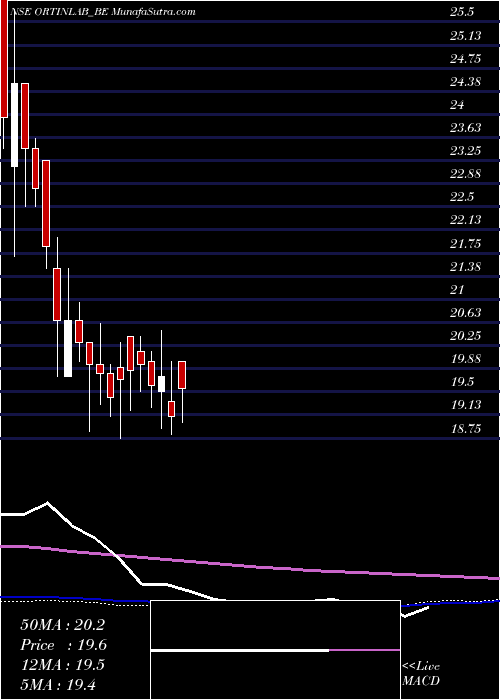This screenshot has width=500, height=700.
Task: Click the white candle body near 20.25
Action: coord(68,349)
